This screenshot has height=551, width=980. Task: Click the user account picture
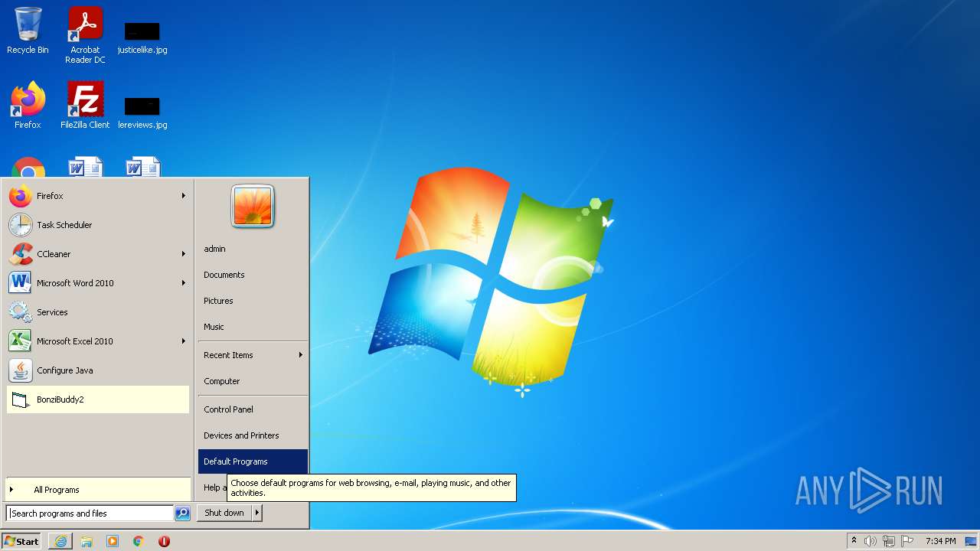(253, 207)
